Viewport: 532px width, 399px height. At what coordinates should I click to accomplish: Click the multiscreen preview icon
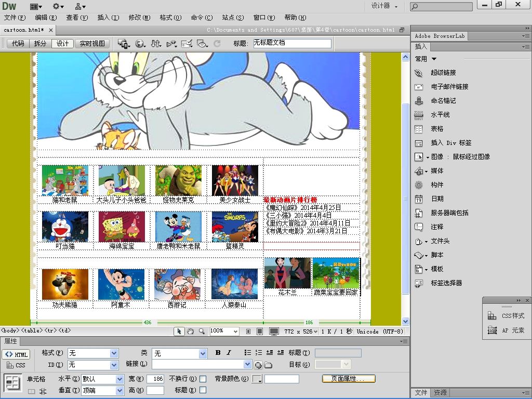(x=124, y=44)
